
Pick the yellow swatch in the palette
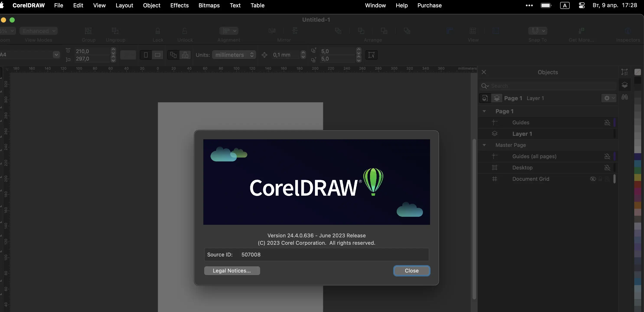(x=637, y=177)
